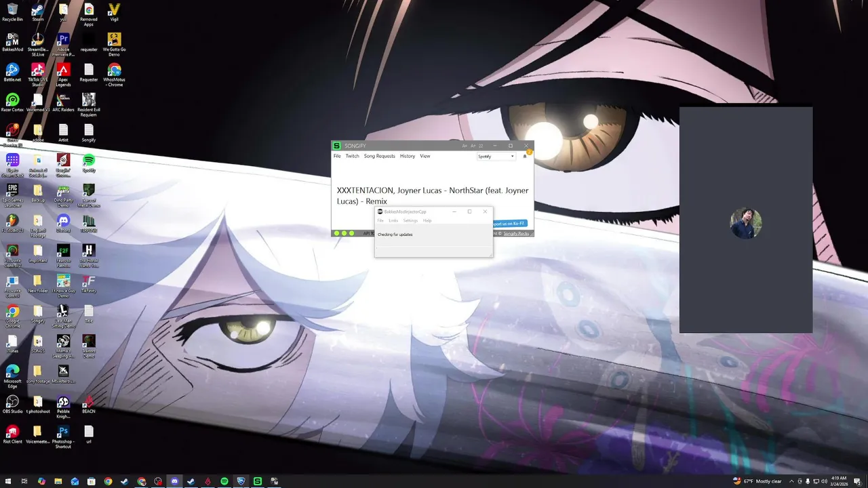Open the History menu in Songify
The width and height of the screenshot is (868, 488).
407,156
